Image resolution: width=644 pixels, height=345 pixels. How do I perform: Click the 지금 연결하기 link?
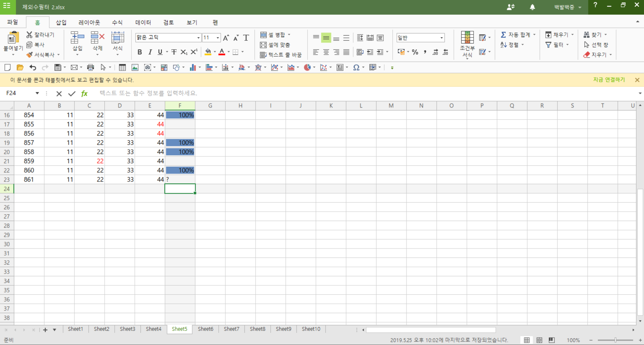click(609, 80)
